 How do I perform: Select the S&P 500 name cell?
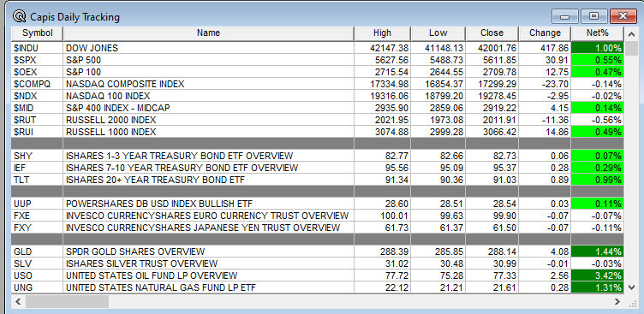(x=208, y=60)
